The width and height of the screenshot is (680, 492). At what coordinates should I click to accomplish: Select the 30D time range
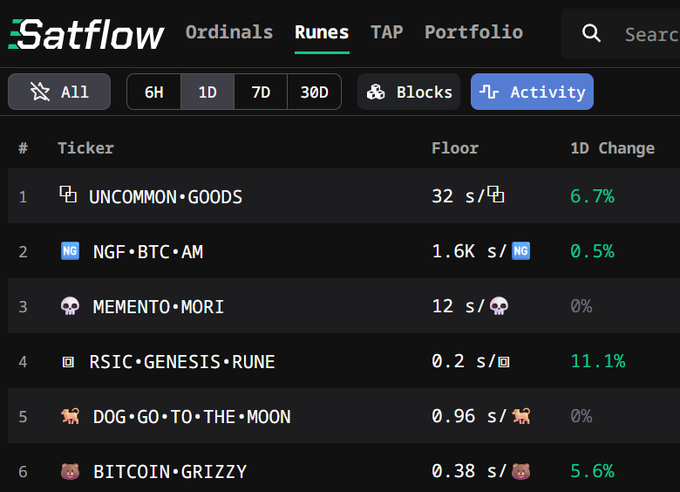(x=314, y=92)
